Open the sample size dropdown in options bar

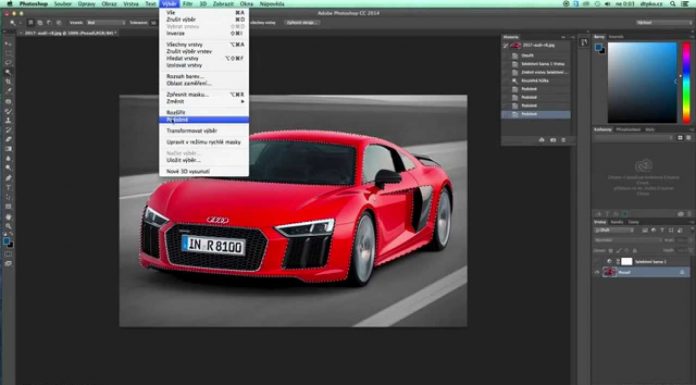click(106, 22)
